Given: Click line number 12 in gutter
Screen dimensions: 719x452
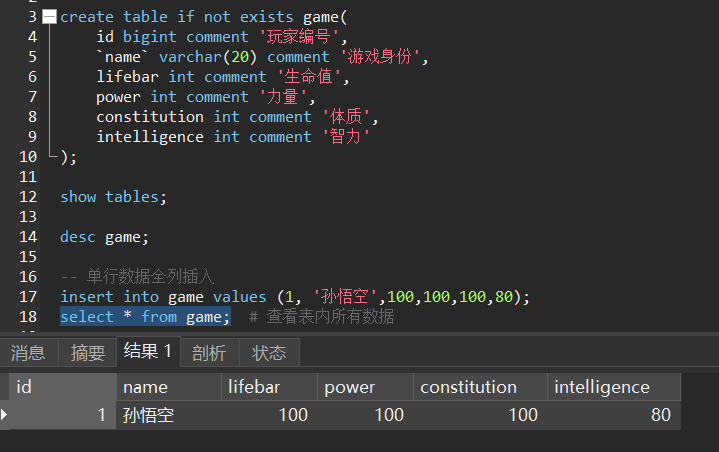Looking at the screenshot, I should [28, 197].
